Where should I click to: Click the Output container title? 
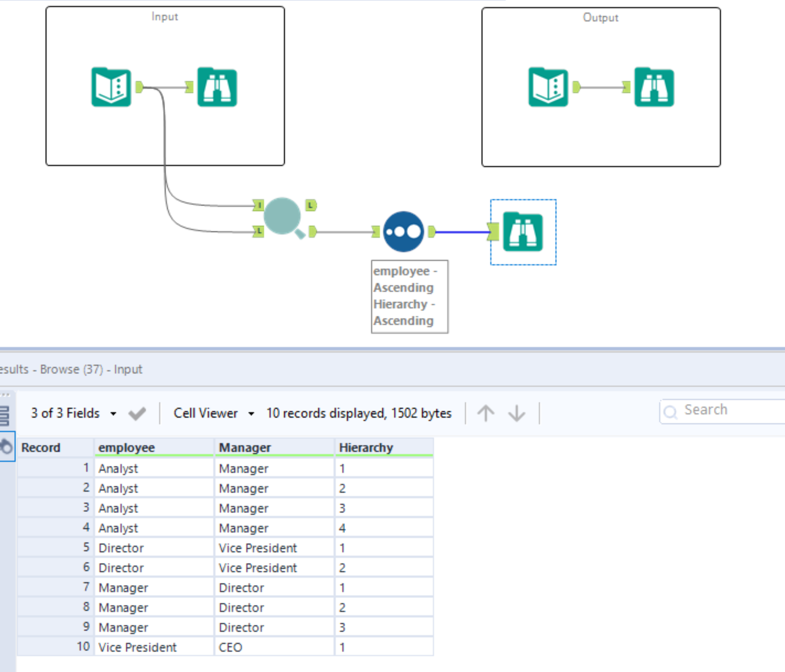[x=600, y=18]
